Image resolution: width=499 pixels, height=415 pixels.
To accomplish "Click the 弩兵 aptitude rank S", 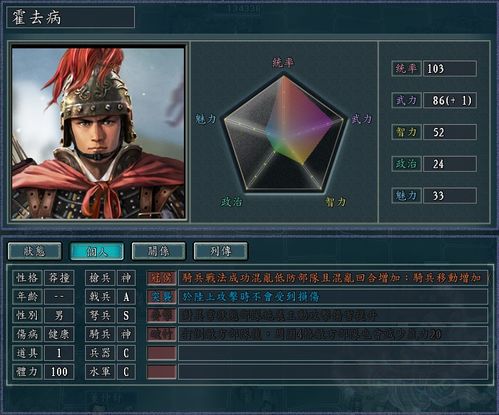I will 126,315.
